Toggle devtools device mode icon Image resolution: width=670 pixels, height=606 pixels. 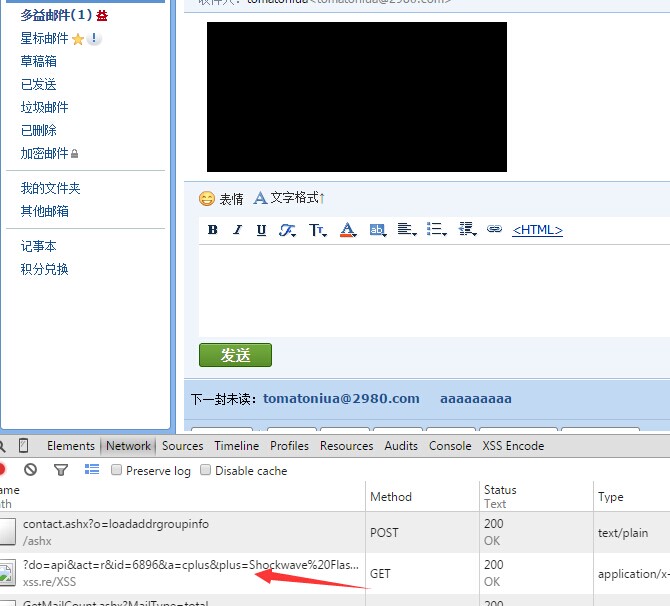point(24,446)
